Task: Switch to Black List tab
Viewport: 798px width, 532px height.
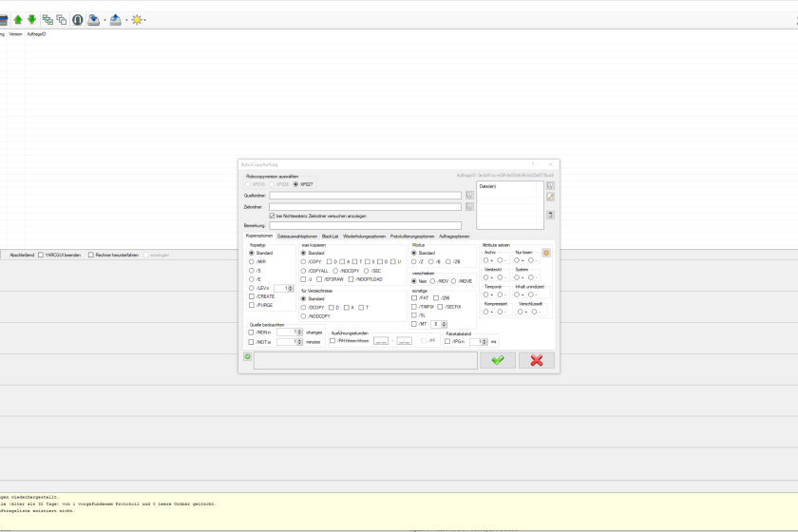Action: tap(330, 237)
